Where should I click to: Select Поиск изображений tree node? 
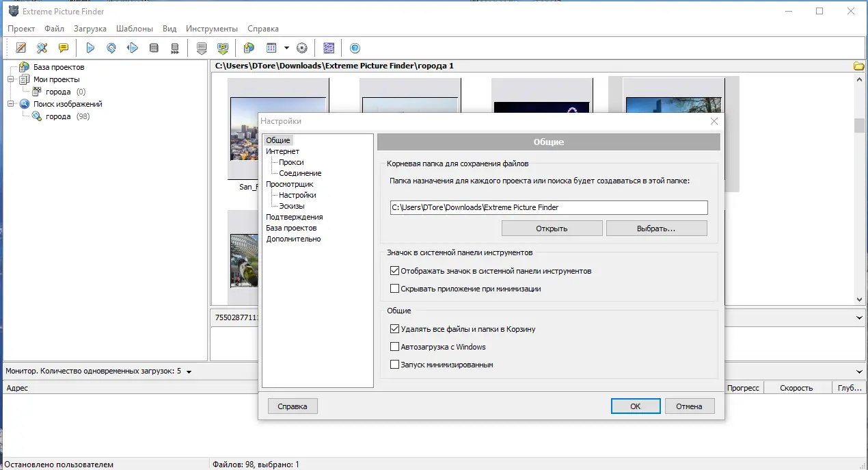(68, 104)
